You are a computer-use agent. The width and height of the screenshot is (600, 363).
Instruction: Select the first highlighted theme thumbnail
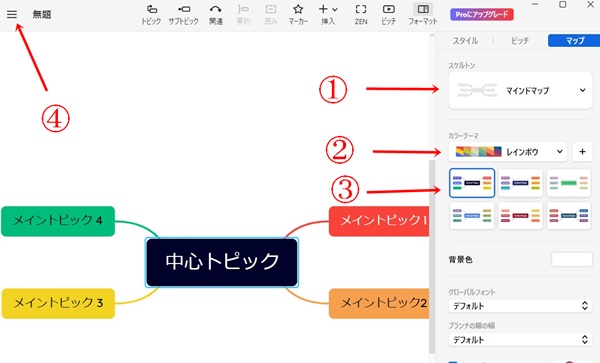click(472, 183)
